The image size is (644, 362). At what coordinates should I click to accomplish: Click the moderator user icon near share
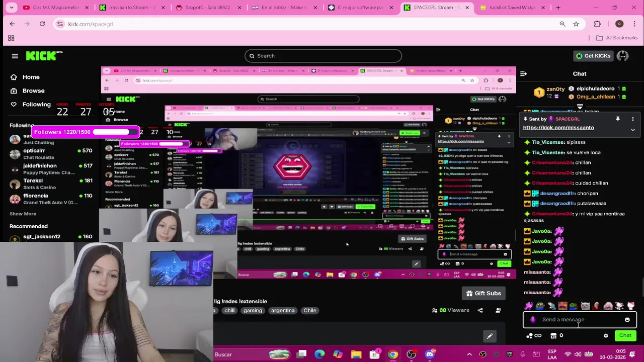[498, 311]
